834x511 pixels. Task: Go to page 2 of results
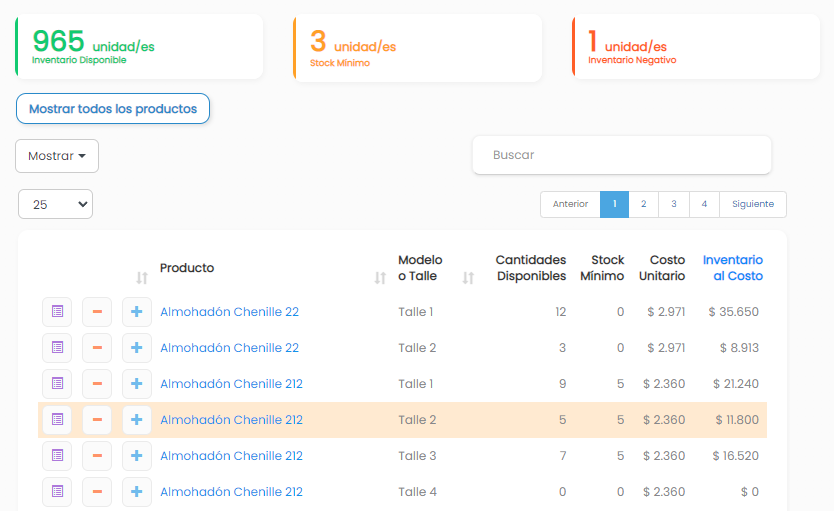[x=644, y=204]
